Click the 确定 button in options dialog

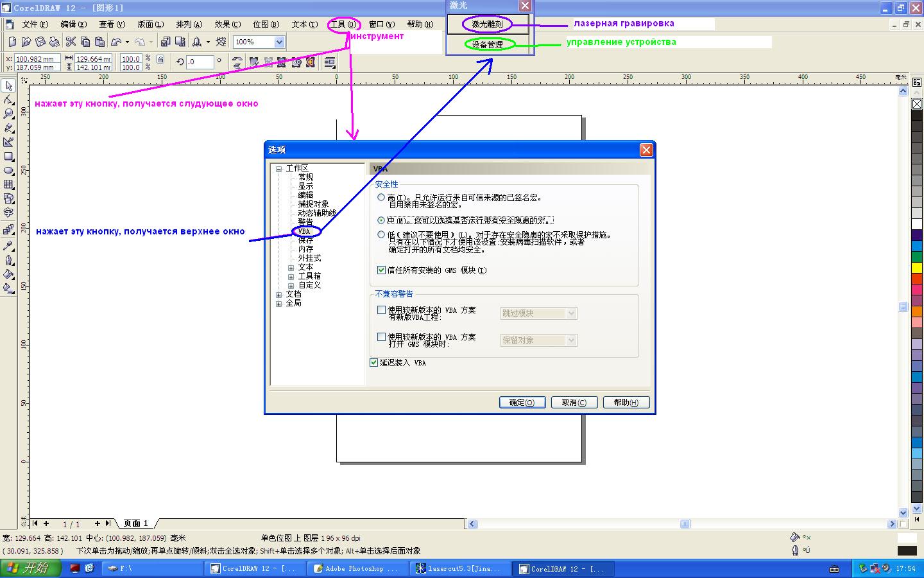click(522, 403)
